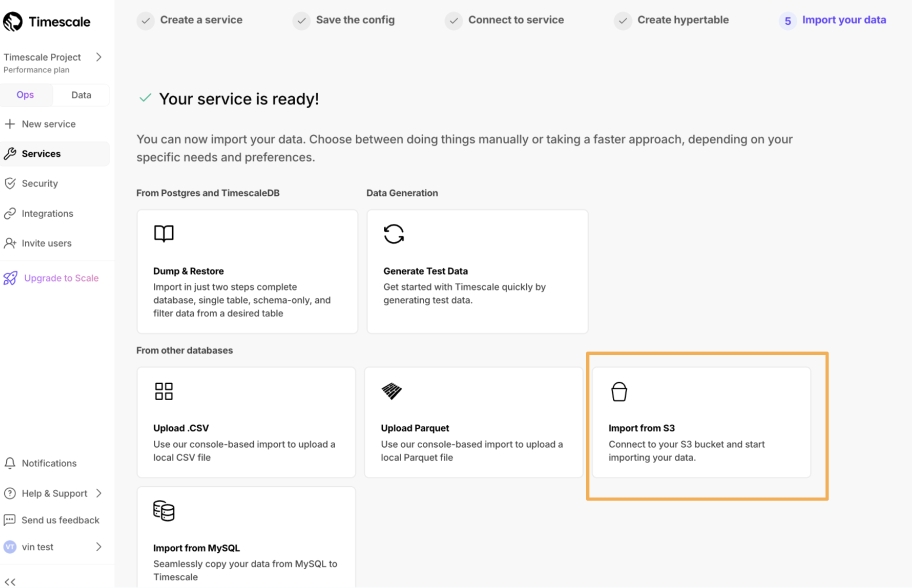Screen dimensions: 912x588
Task: Select the Ops tab
Action: pos(25,95)
